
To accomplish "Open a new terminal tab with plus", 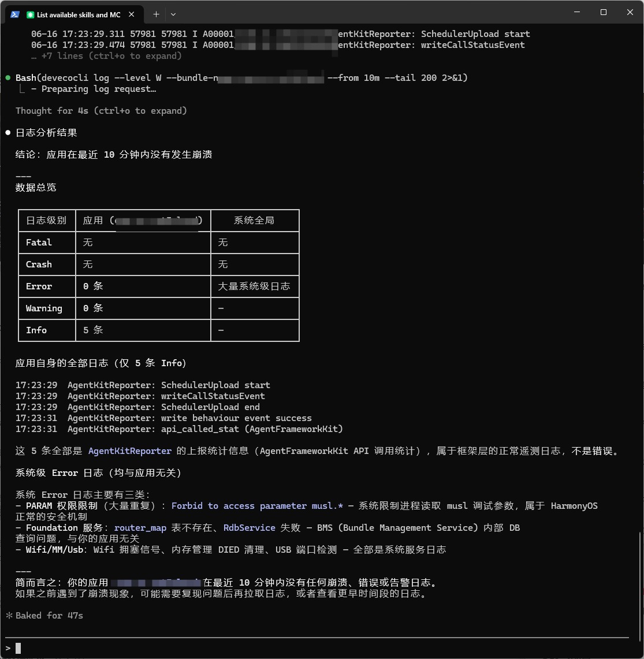I will pyautogui.click(x=156, y=14).
